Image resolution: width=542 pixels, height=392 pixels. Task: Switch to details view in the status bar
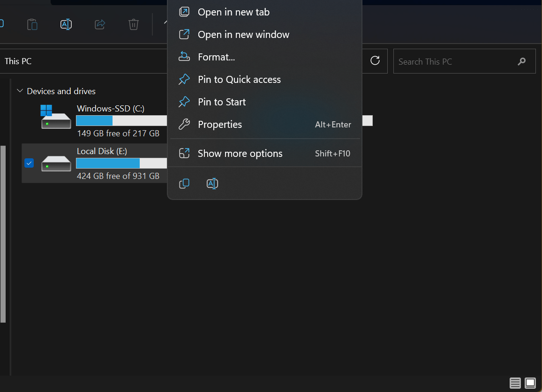point(515,383)
